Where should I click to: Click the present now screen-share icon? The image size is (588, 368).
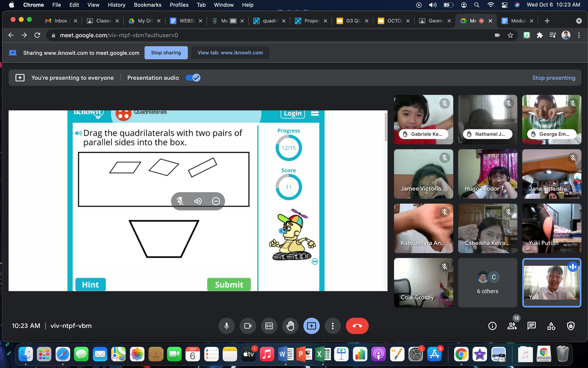[x=311, y=326]
